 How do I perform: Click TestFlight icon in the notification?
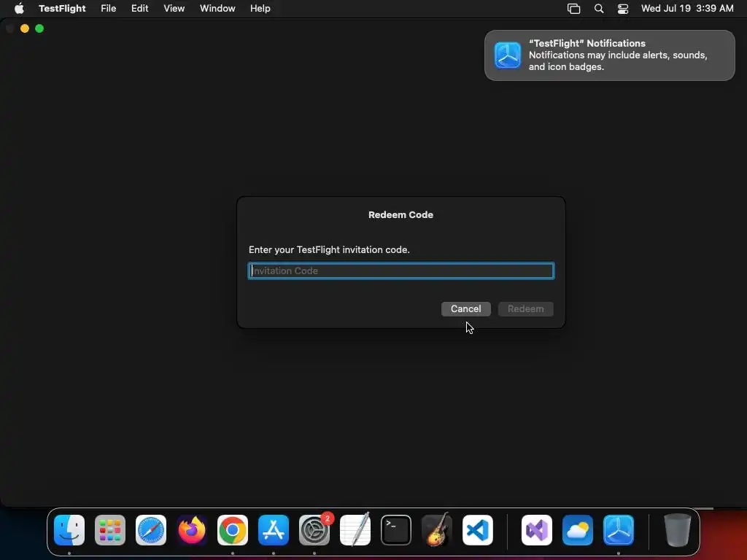click(x=508, y=55)
